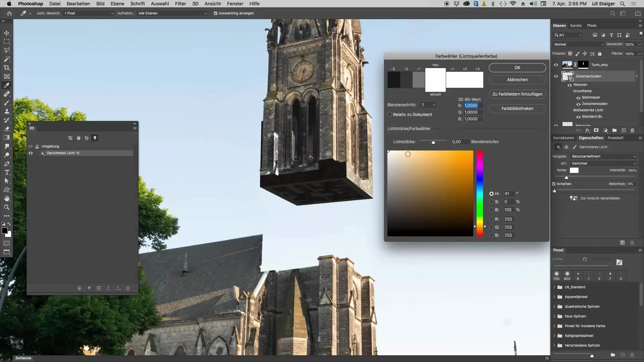644x362 pixels.
Task: Select the Clone Stamp tool
Action: click(x=7, y=111)
